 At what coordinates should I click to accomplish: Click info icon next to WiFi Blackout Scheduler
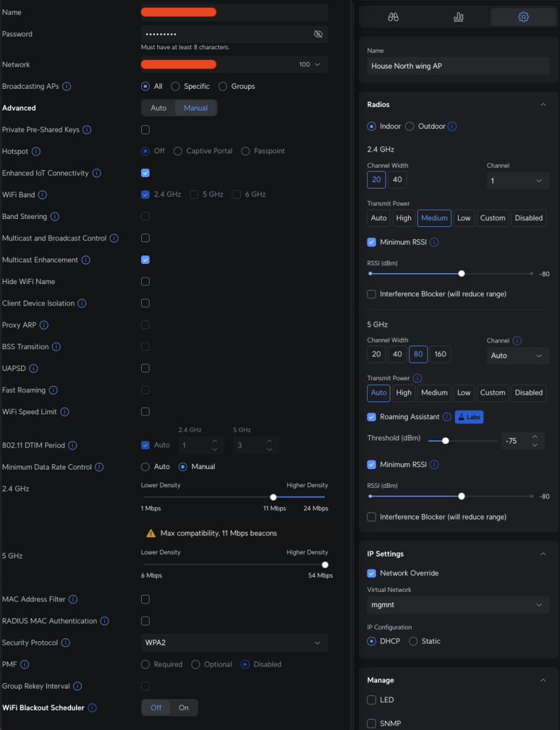[92, 708]
